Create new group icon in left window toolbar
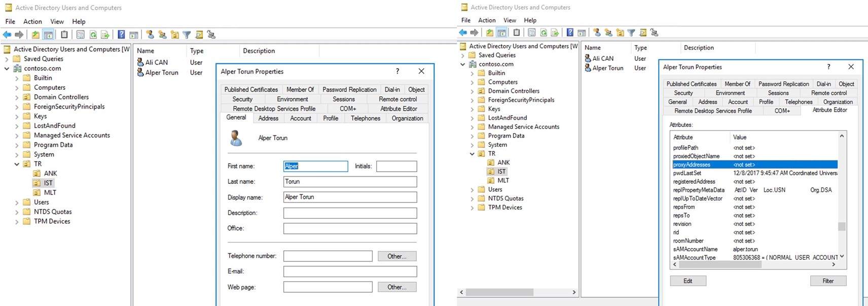Image resolution: width=868 pixels, height=306 pixels. [162, 35]
